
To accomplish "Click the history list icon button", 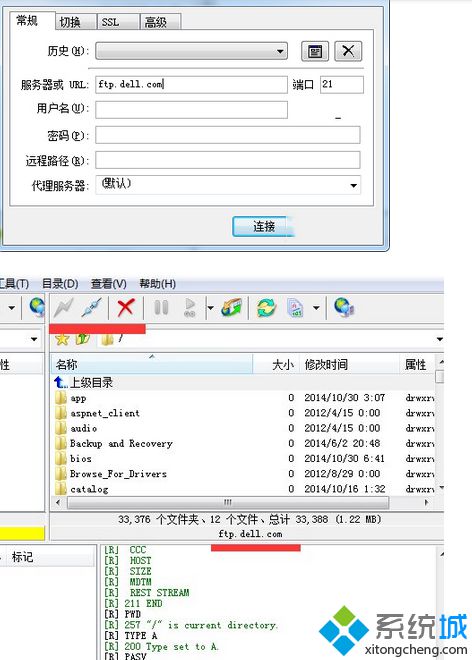I will (x=315, y=51).
